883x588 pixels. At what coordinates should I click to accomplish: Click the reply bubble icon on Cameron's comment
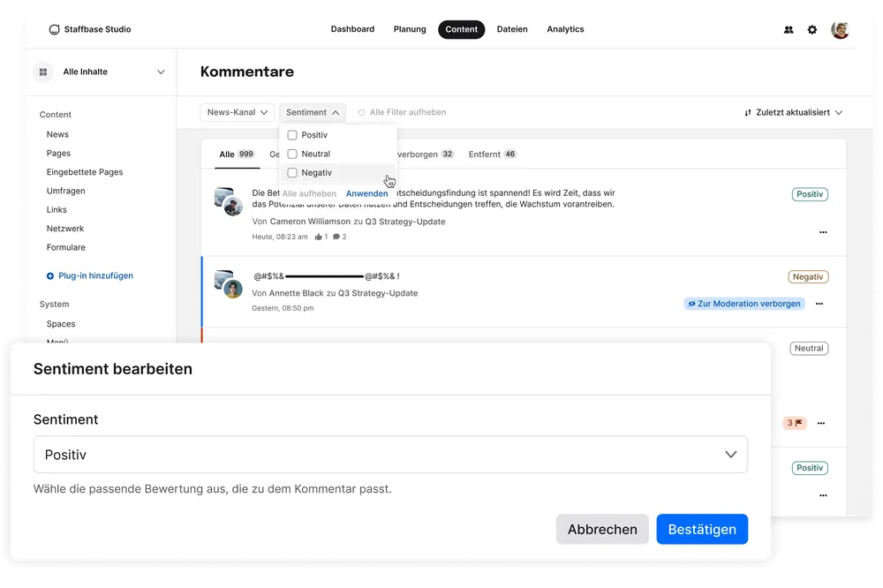click(x=336, y=237)
